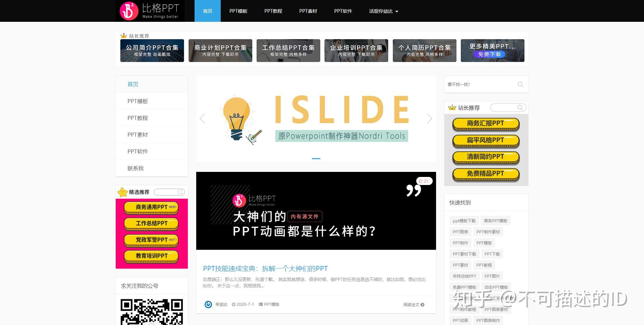Click the 扁平风格PPT yellow button
644x325 pixels.
pyautogui.click(x=486, y=141)
